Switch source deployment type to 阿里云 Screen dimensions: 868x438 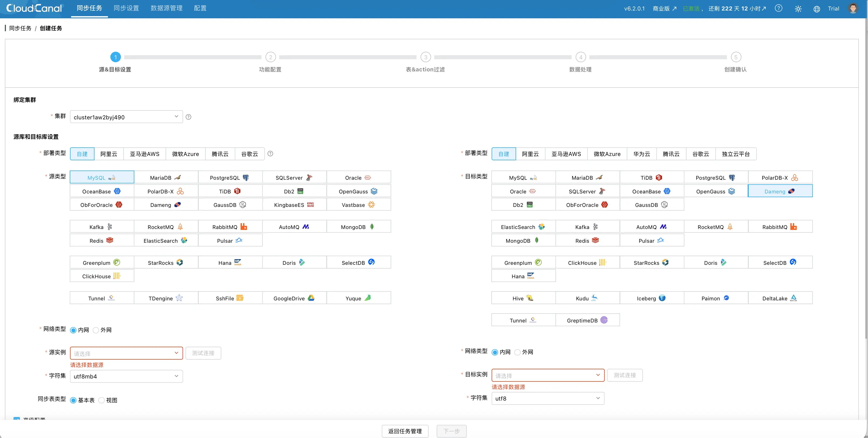(x=109, y=154)
